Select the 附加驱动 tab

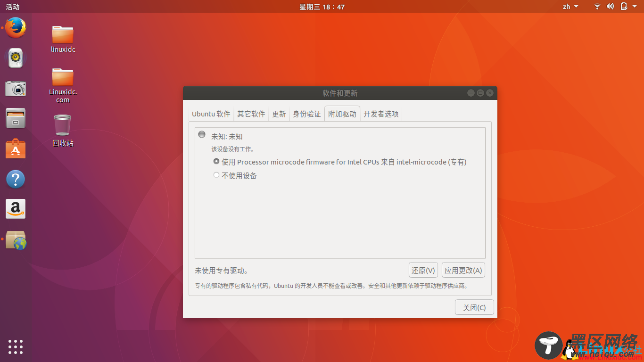(x=342, y=114)
